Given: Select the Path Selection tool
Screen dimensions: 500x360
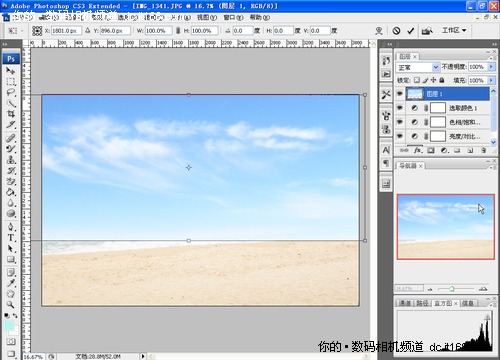Looking at the screenshot, I should pyautogui.click(x=10, y=249).
